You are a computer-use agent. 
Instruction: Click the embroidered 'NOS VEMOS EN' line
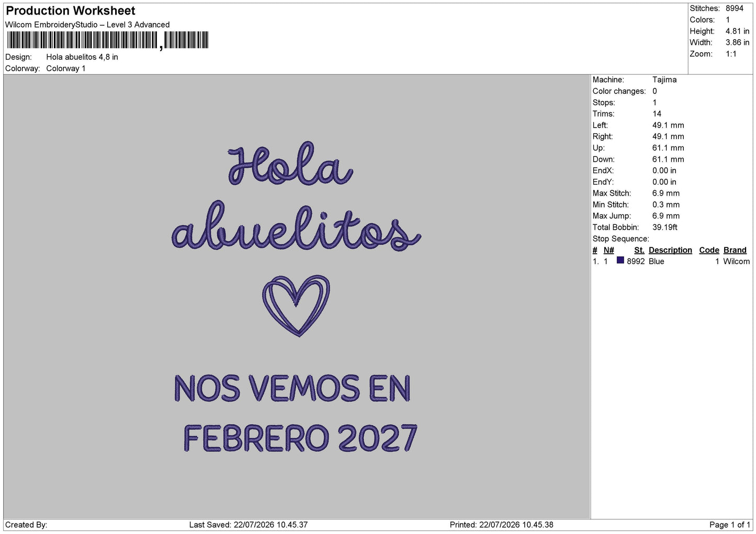[292, 388]
